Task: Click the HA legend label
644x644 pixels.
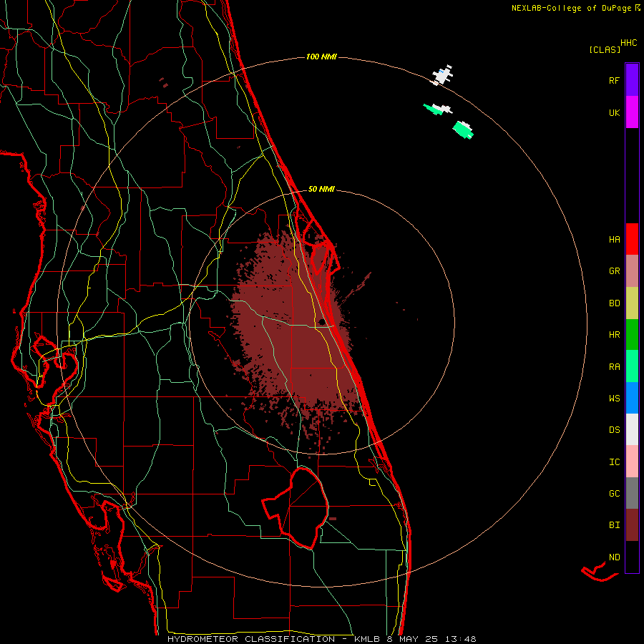Action: coord(614,240)
